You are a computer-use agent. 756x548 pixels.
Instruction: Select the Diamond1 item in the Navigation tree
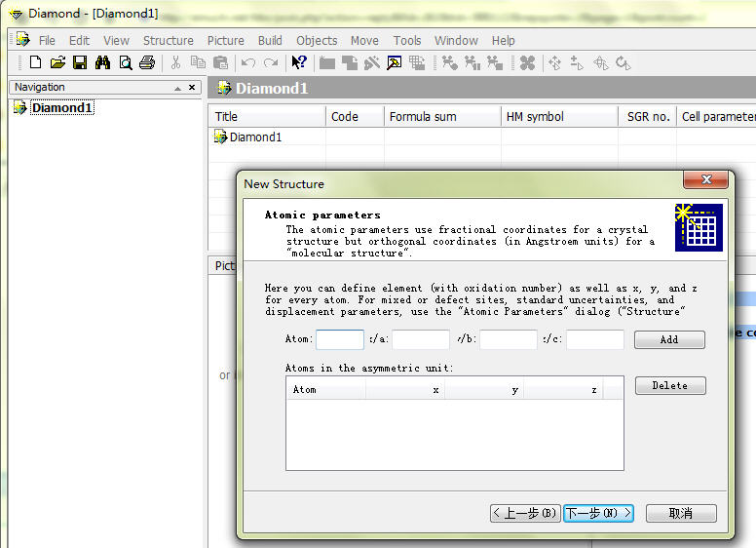(x=61, y=107)
